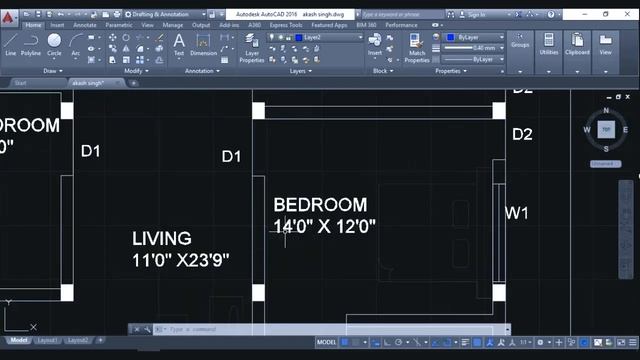Expand the Layers panel dropdown
This screenshot has width=640, height=360.
301,71
